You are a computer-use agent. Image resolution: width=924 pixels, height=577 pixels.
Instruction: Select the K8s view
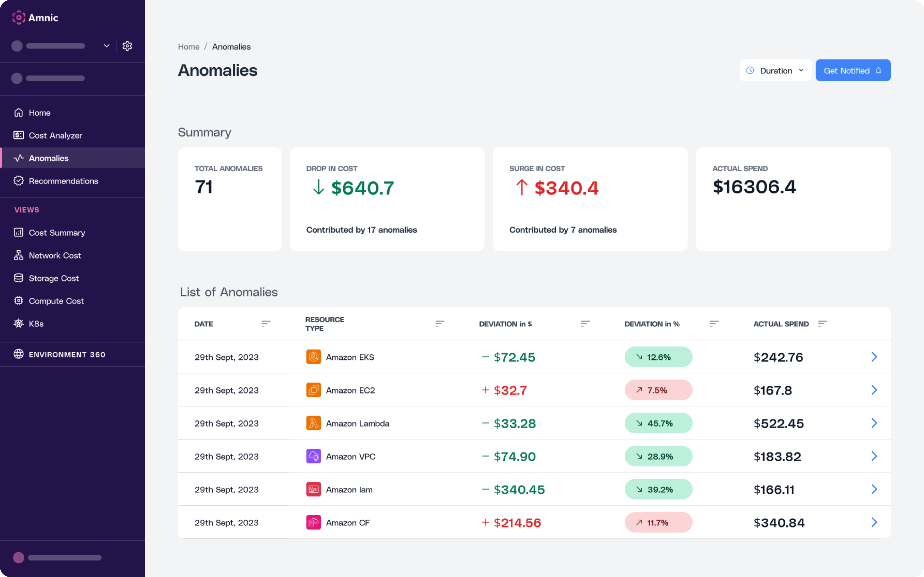(36, 324)
